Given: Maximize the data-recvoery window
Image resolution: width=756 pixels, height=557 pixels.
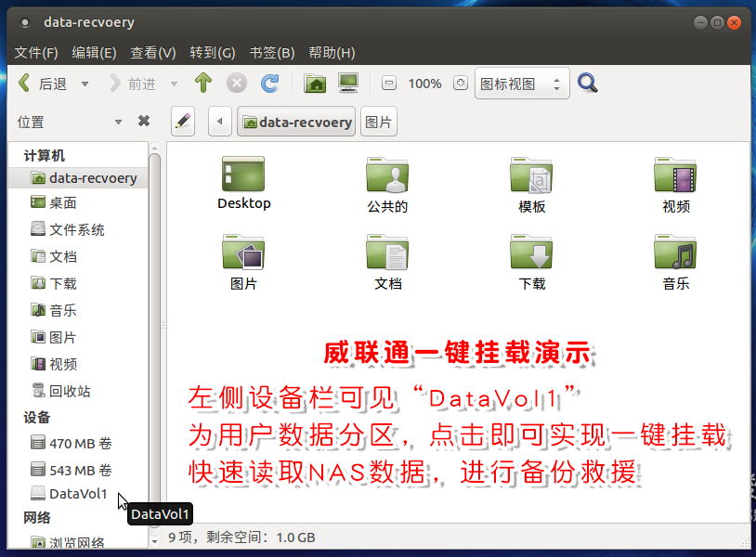Looking at the screenshot, I should (717, 22).
